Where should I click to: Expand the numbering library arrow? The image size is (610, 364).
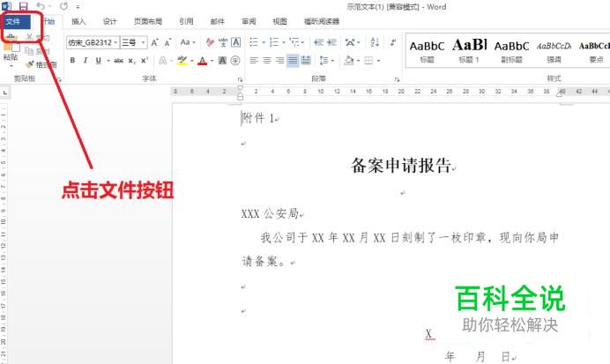click(284, 42)
